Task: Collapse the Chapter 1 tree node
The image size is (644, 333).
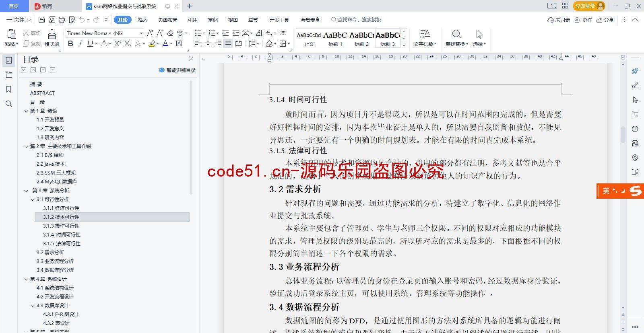Action: pos(26,111)
